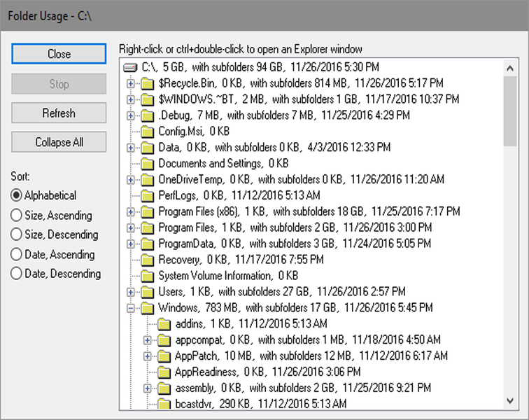The image size is (529, 420).
Task: Click the Recovery folder icon
Action: point(147,260)
